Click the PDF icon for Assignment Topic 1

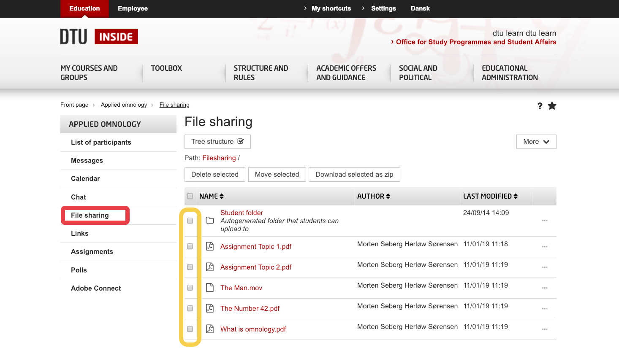pyautogui.click(x=210, y=246)
